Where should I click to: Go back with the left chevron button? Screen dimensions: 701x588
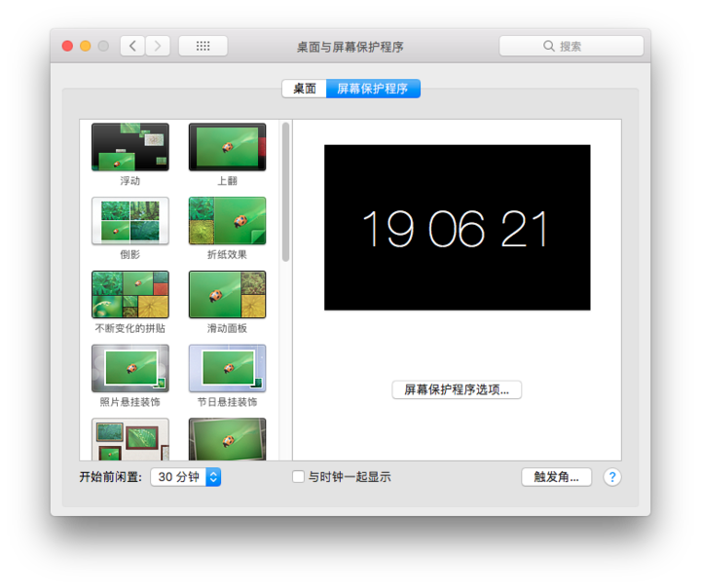point(132,46)
